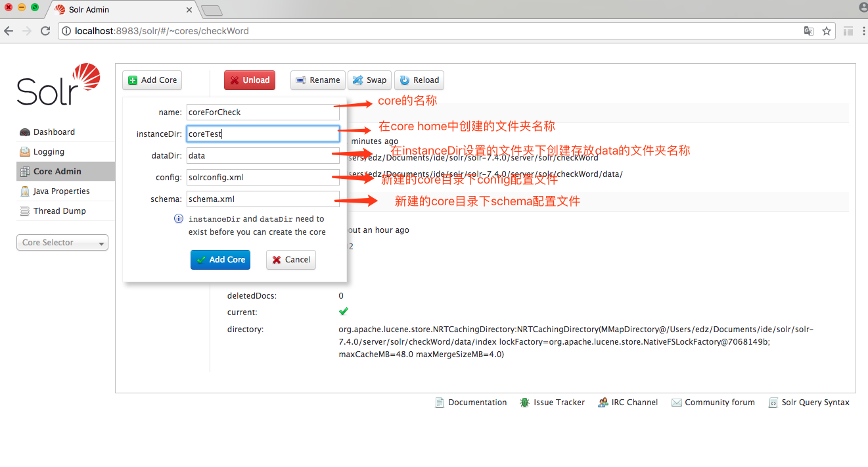Click the translate page icon

click(809, 31)
